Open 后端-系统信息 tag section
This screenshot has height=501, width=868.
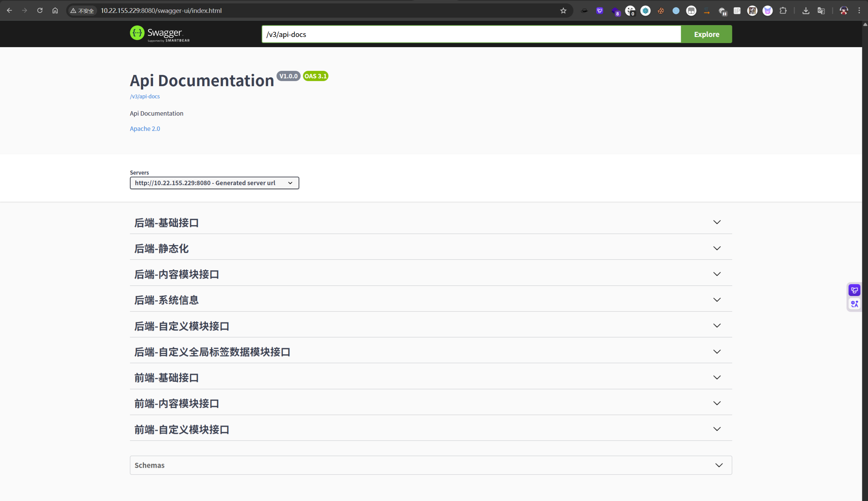166,300
